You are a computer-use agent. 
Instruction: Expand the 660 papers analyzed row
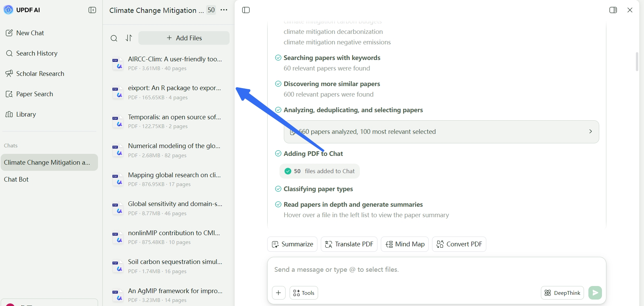coord(441,132)
